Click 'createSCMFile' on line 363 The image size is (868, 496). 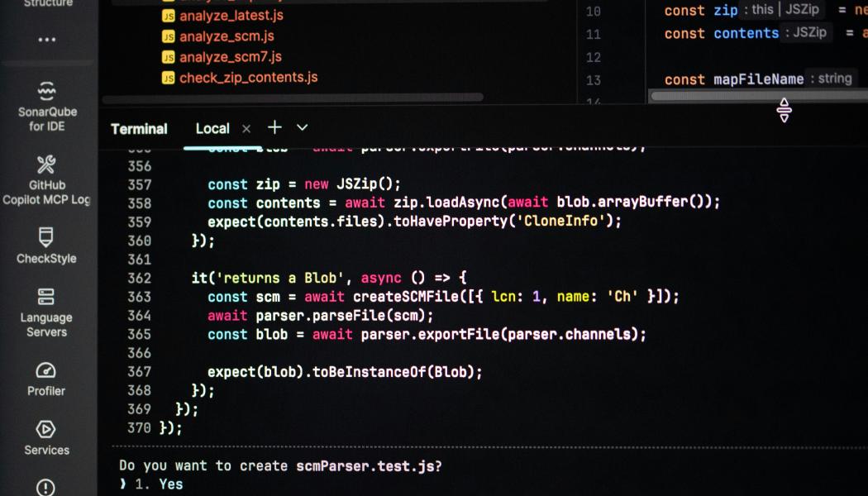click(x=406, y=296)
